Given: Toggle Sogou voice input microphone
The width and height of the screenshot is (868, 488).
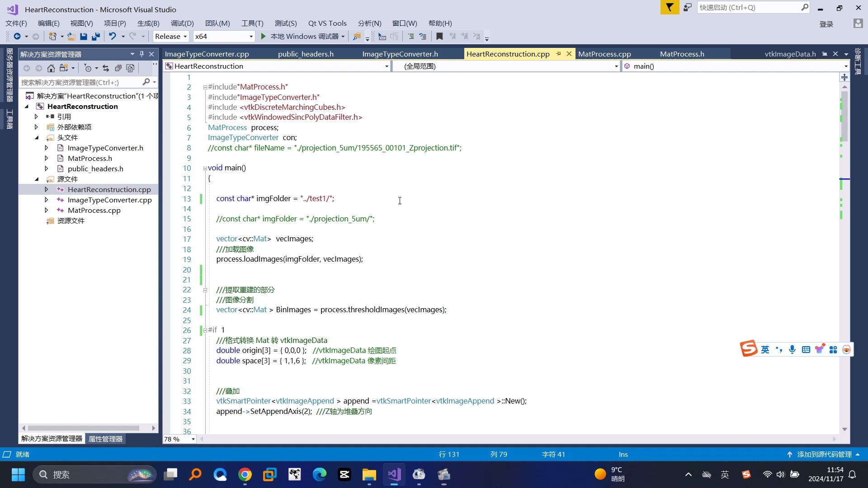Looking at the screenshot, I should (x=792, y=349).
